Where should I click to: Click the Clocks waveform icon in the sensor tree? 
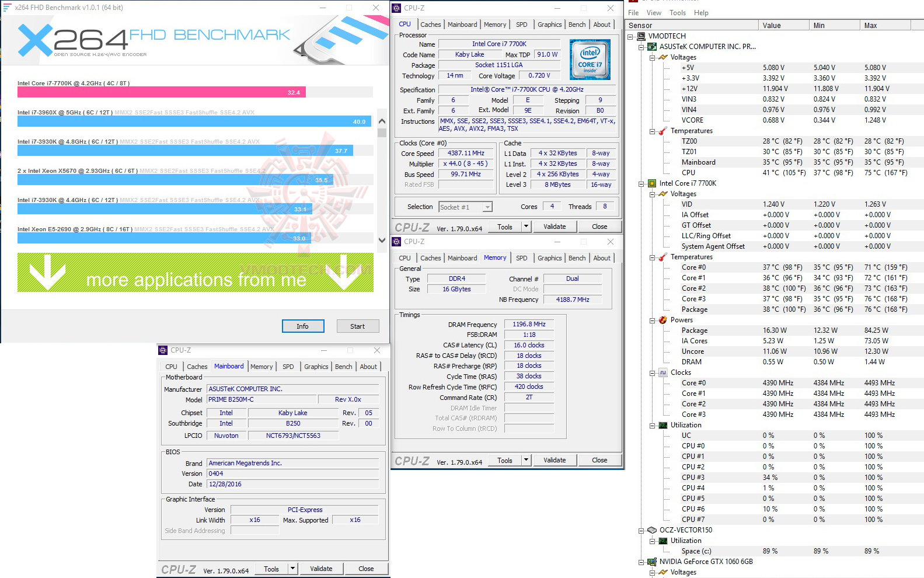click(663, 372)
